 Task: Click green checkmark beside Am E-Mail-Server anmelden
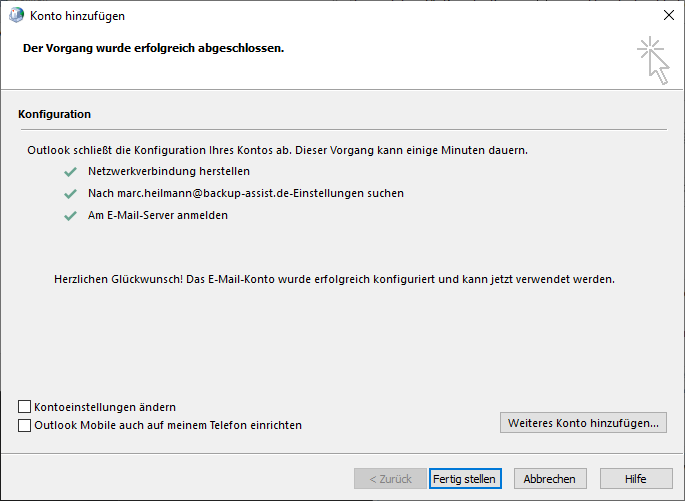[70, 215]
